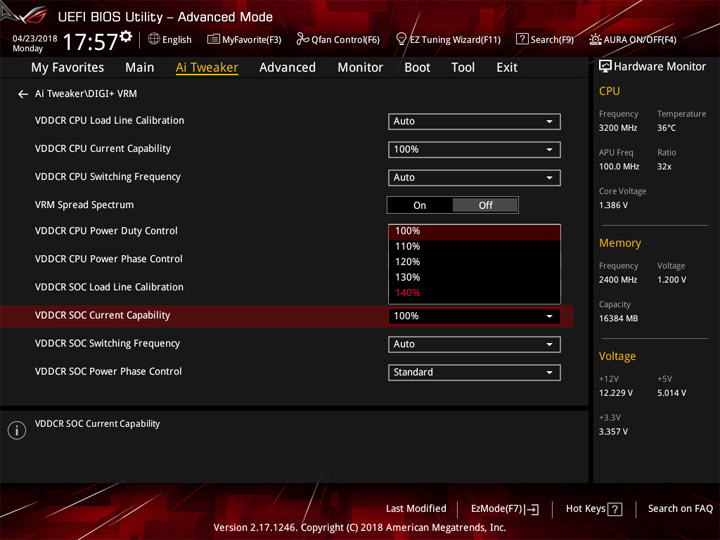Open MyFavorite(F3) list icon
The image size is (720, 540).
pos(213,39)
